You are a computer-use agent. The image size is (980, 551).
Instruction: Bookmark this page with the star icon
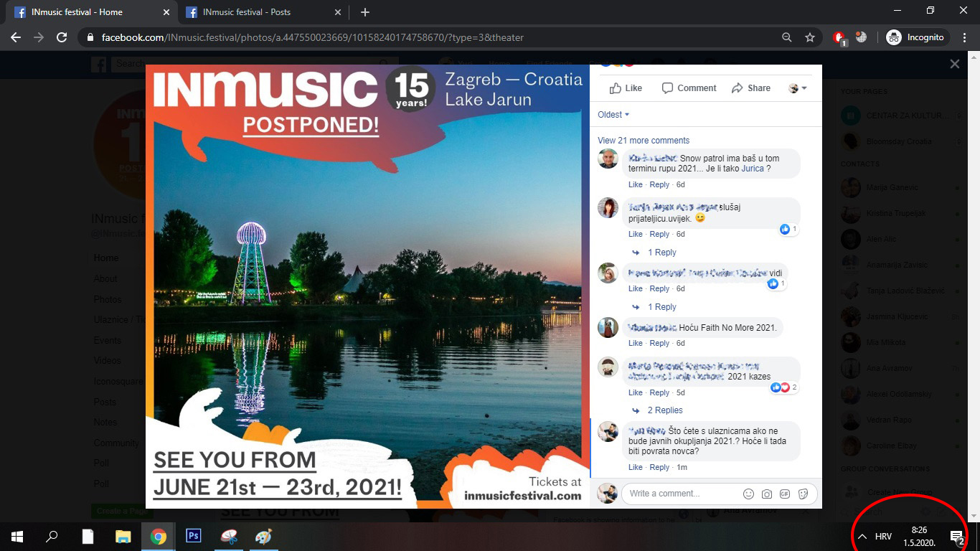coord(810,37)
